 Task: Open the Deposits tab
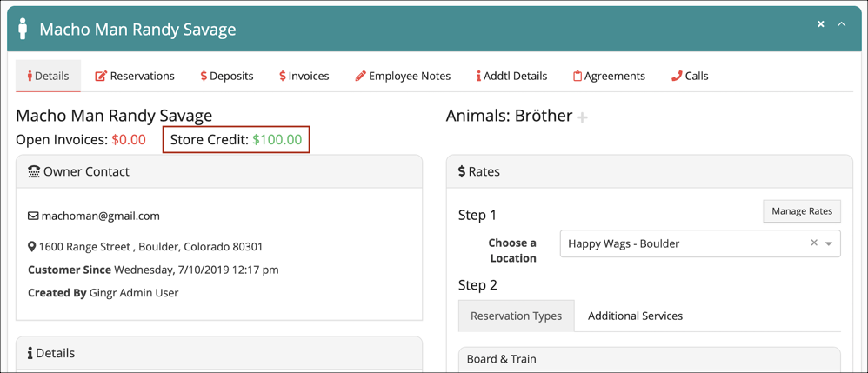(x=227, y=76)
